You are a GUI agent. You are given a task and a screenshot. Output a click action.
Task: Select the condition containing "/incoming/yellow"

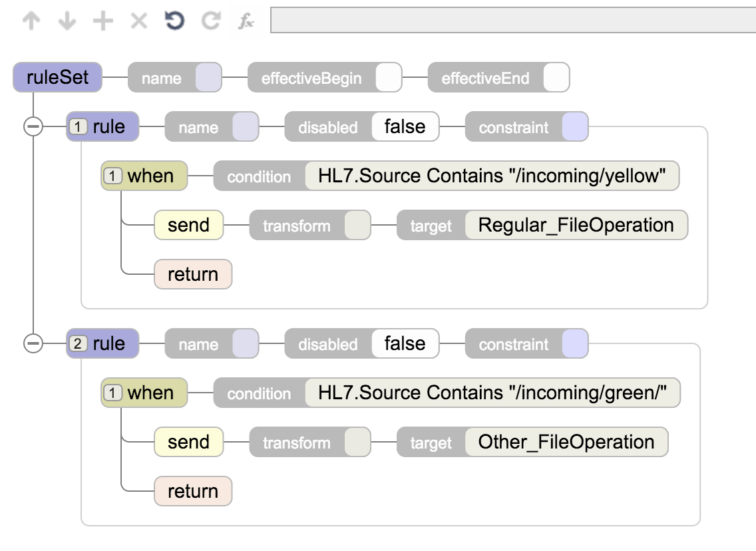coord(492,176)
